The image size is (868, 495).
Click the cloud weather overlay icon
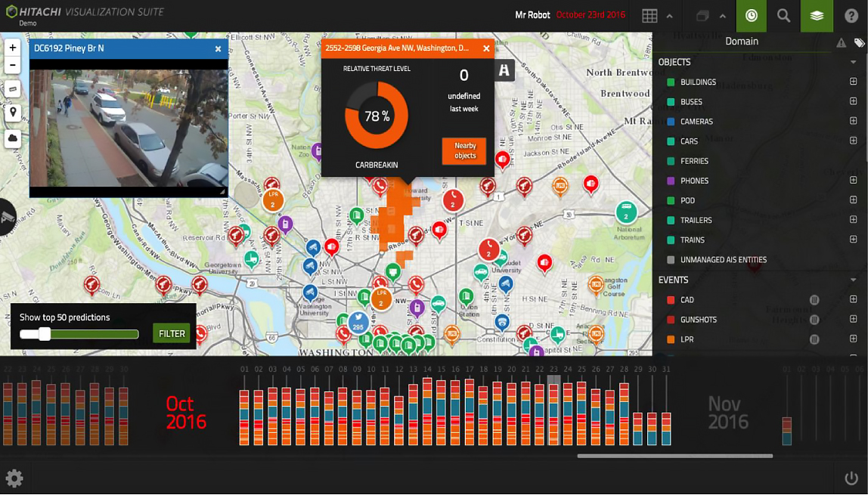13,138
